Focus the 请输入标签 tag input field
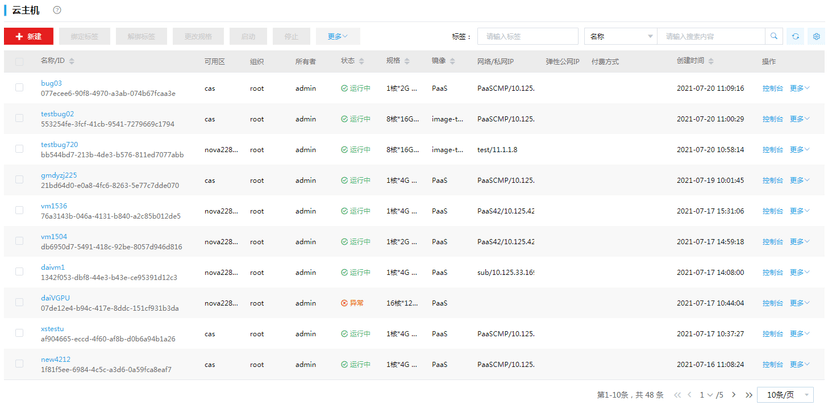The height and width of the screenshot is (406, 828). 528,36
